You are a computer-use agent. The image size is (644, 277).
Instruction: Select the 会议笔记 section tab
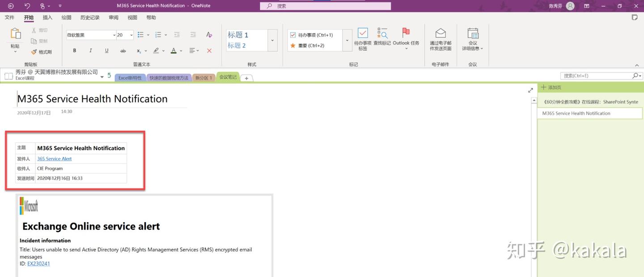[x=228, y=77]
